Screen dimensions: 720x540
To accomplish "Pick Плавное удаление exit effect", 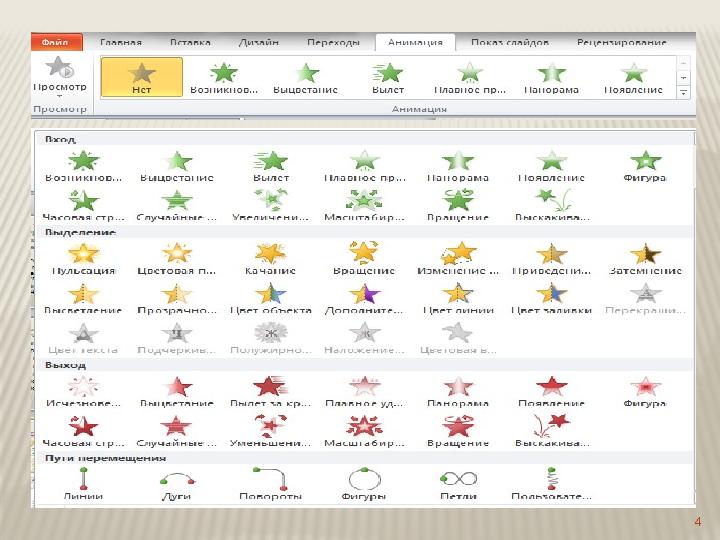I will [364, 392].
